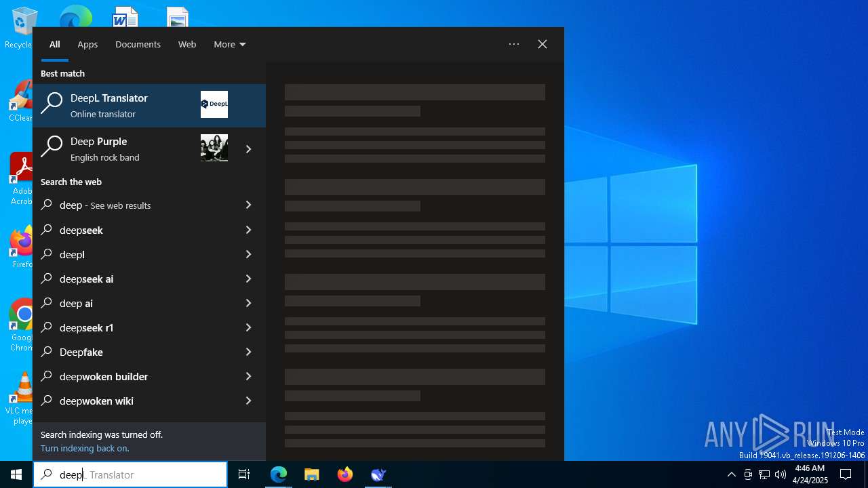The height and width of the screenshot is (488, 868).
Task: Launch Microsoft Edge from the taskbar
Action: point(279,474)
